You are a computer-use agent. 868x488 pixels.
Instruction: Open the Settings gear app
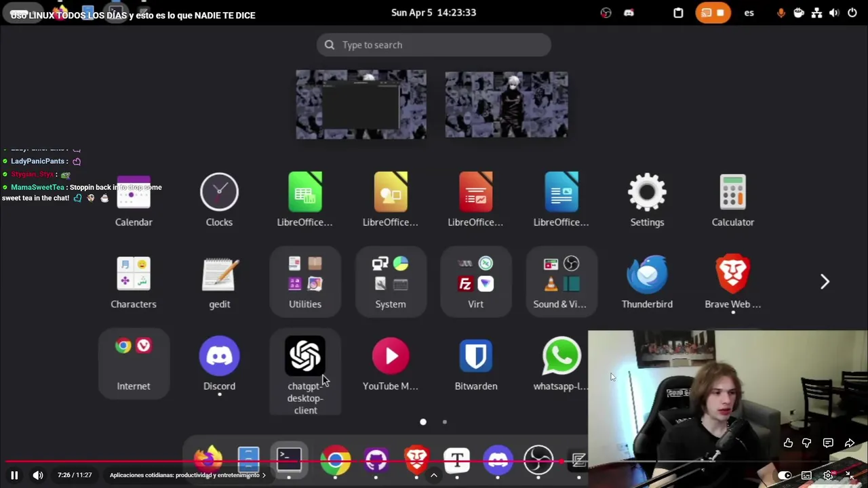[647, 200]
